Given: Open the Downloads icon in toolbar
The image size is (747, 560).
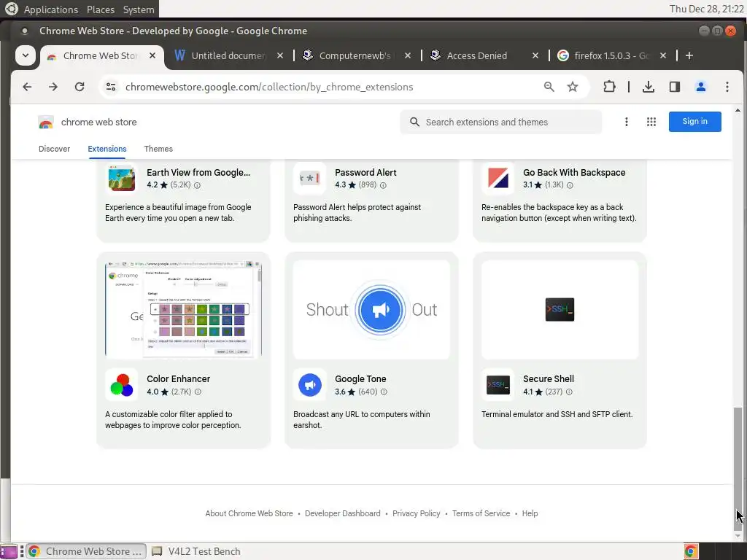Looking at the screenshot, I should (x=649, y=87).
